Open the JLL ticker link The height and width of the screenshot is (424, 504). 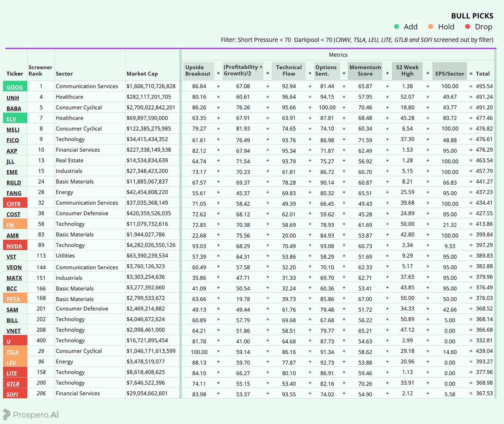click(10, 161)
